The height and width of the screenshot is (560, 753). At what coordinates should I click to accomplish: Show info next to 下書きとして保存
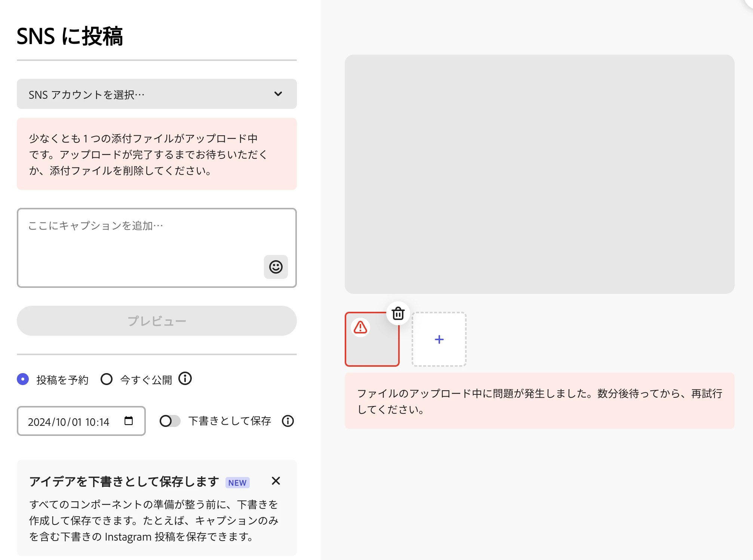tap(288, 421)
